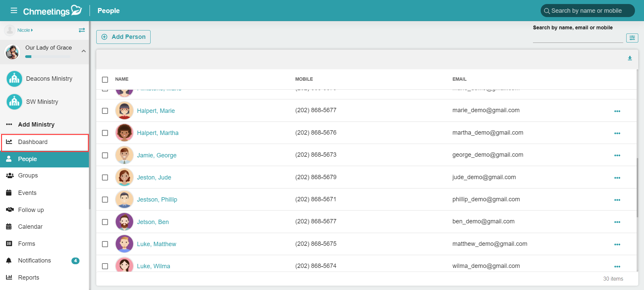The width and height of the screenshot is (644, 290).
Task: Click the MOBILE column header
Action: [x=304, y=79]
